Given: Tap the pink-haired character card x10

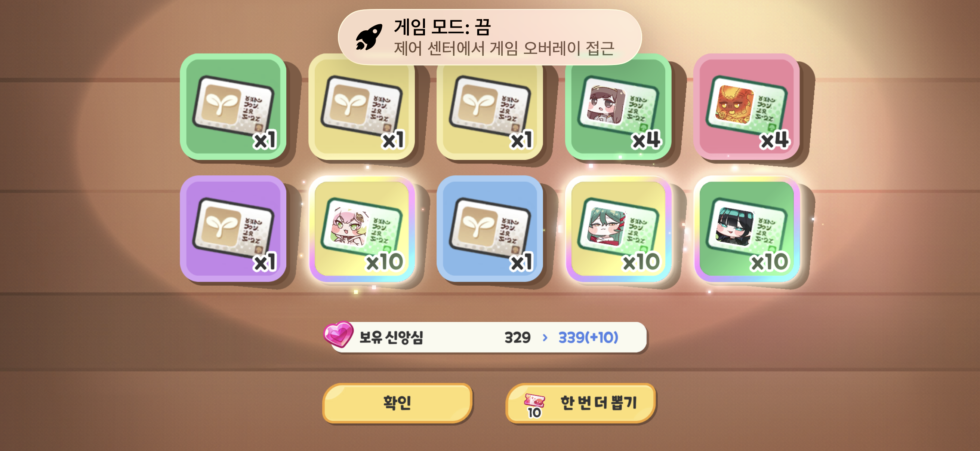Looking at the screenshot, I should [361, 228].
